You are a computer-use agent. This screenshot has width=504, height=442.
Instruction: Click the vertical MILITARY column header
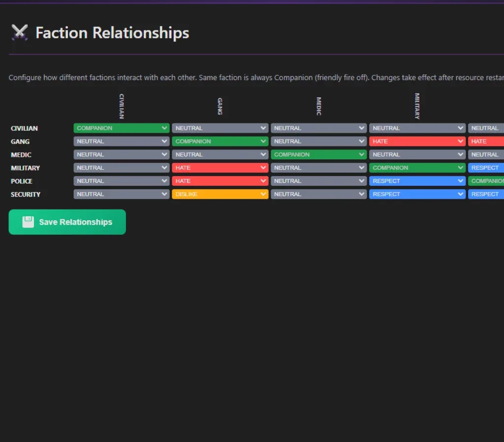(417, 106)
